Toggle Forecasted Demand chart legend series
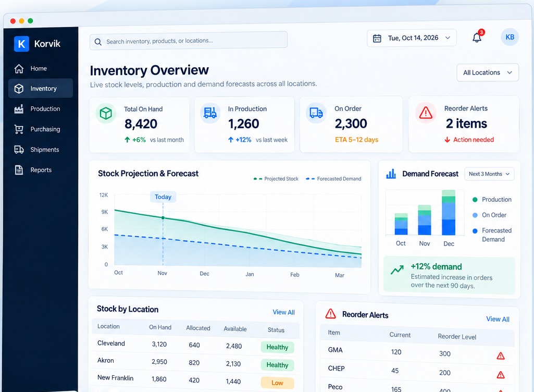Viewport: 534px width, 392px height. pos(333,179)
